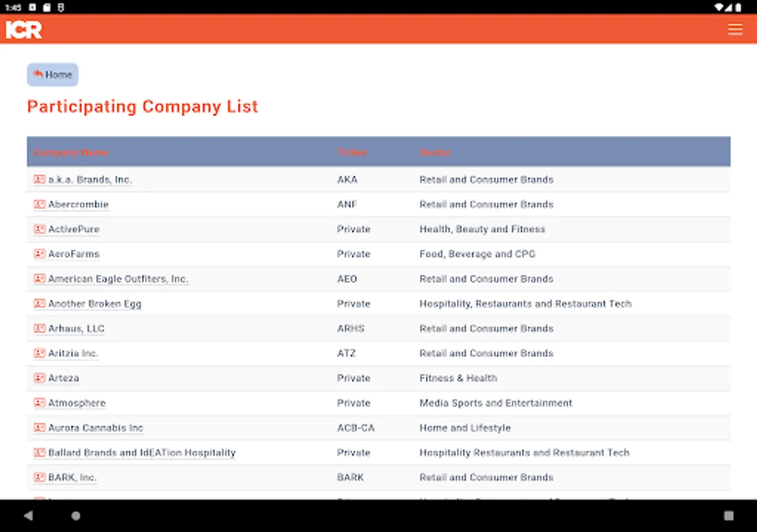Tap the battery icon in status bar
Screen dimensions: 757x532
(x=738, y=7)
